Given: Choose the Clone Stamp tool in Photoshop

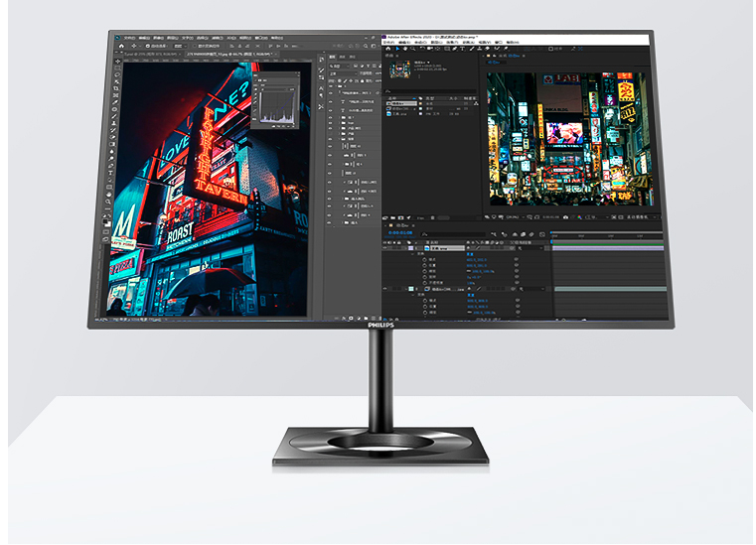Looking at the screenshot, I should click(x=114, y=123).
